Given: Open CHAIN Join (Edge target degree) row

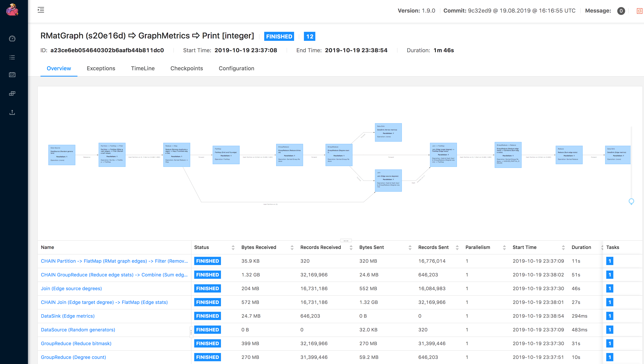Looking at the screenshot, I should point(104,302).
